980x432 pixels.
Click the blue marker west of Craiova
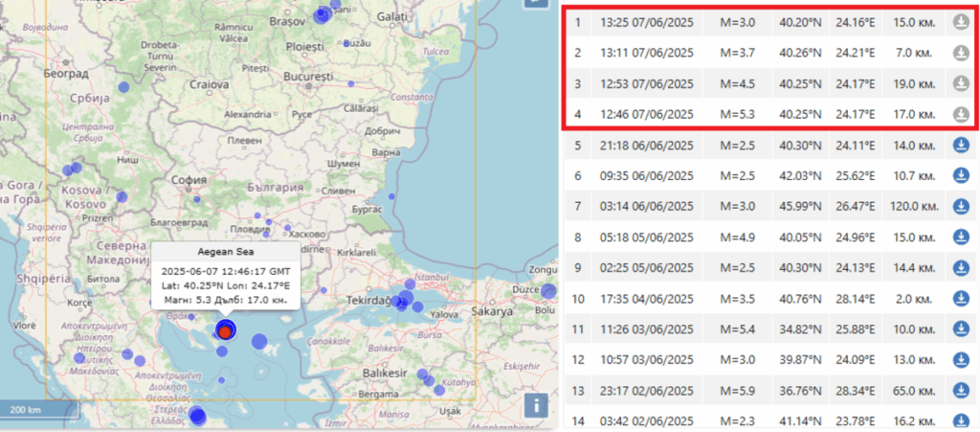click(x=122, y=87)
